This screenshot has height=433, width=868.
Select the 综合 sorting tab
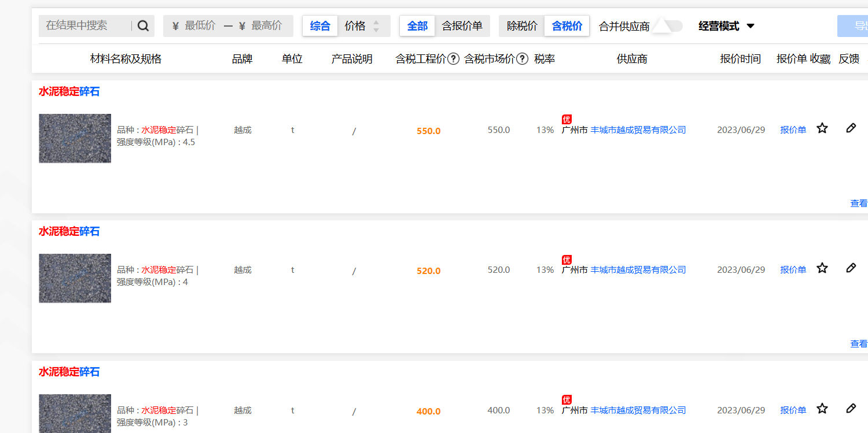click(320, 26)
